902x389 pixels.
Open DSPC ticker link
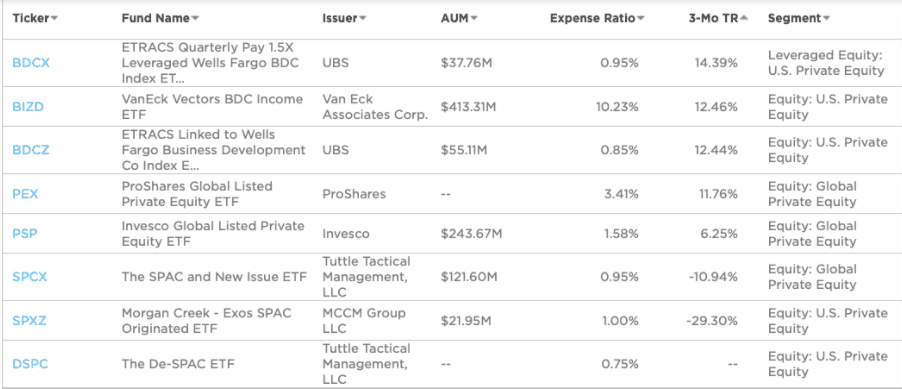30,364
